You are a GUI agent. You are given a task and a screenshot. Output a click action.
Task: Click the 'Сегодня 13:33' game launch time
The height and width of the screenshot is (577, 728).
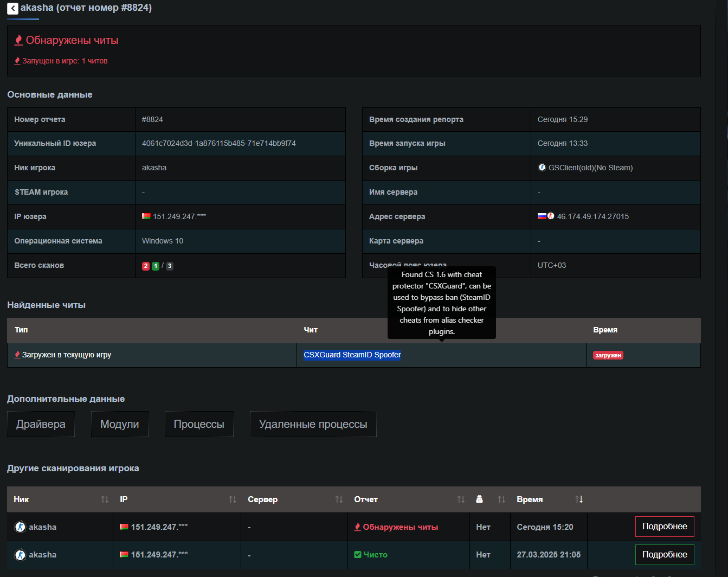click(x=563, y=143)
